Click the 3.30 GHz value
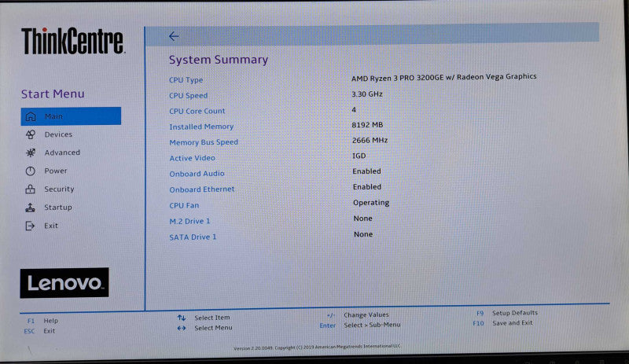 [367, 94]
